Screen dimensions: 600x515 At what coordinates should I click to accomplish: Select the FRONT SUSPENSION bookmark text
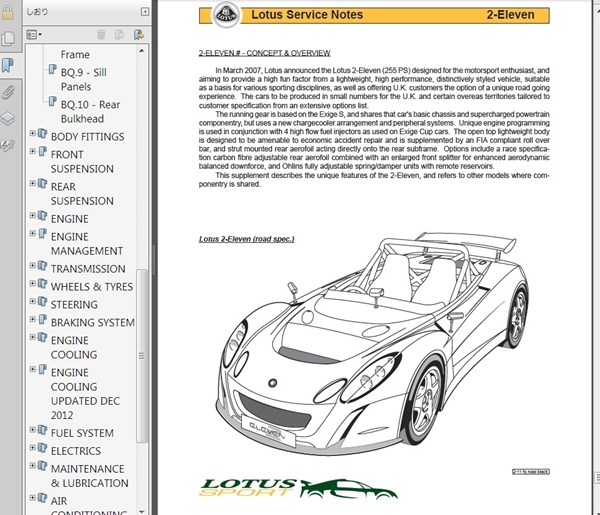point(82,161)
